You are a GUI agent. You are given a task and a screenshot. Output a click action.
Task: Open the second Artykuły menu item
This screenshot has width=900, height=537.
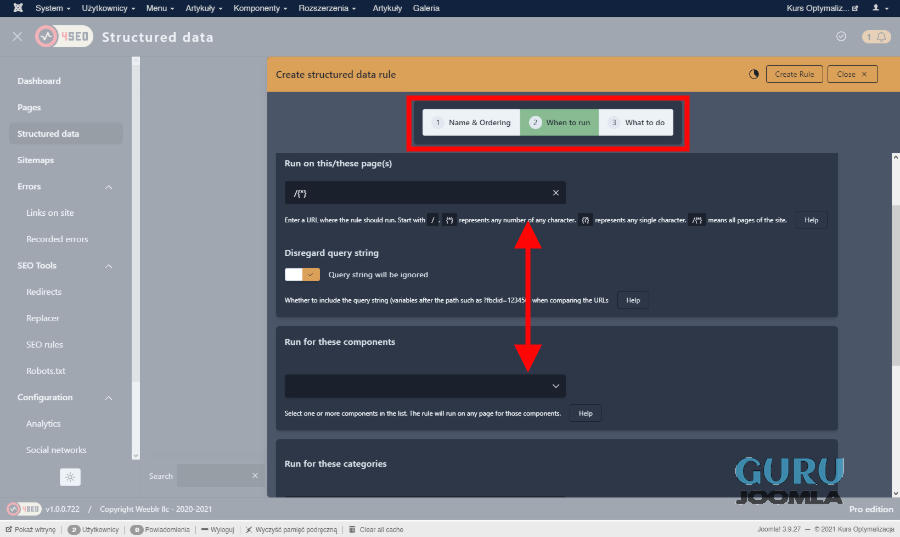pos(387,8)
